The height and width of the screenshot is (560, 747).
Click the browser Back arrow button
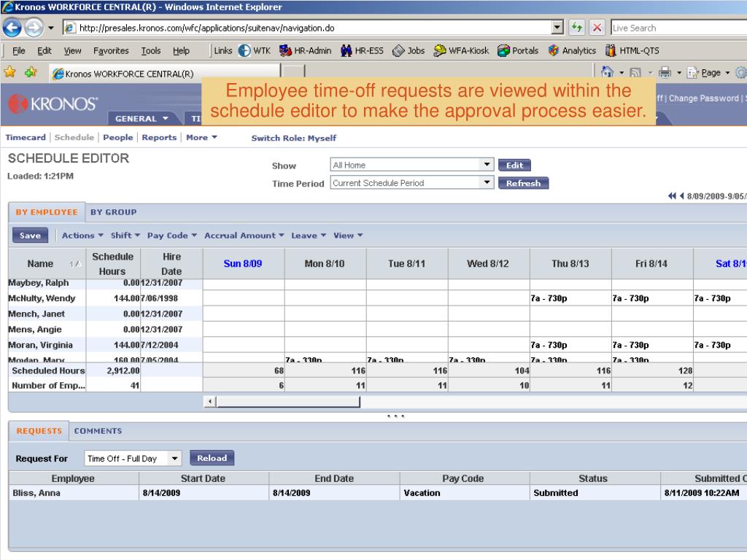pyautogui.click(x=12, y=28)
